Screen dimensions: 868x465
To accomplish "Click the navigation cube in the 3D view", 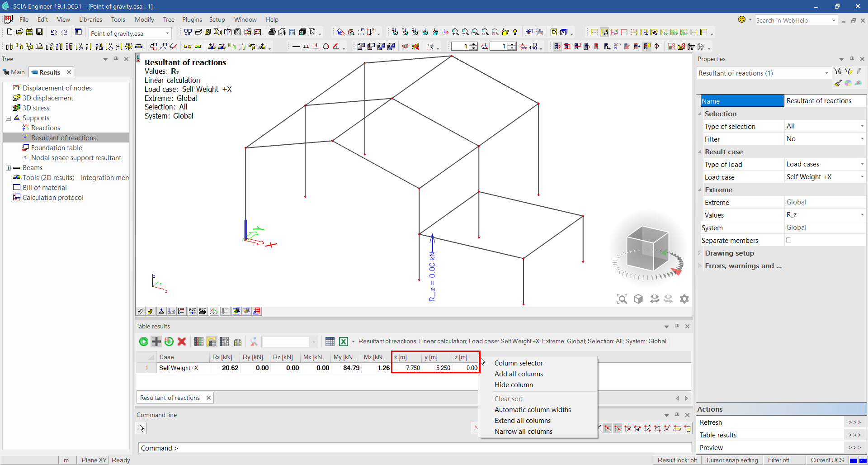I will [x=647, y=248].
